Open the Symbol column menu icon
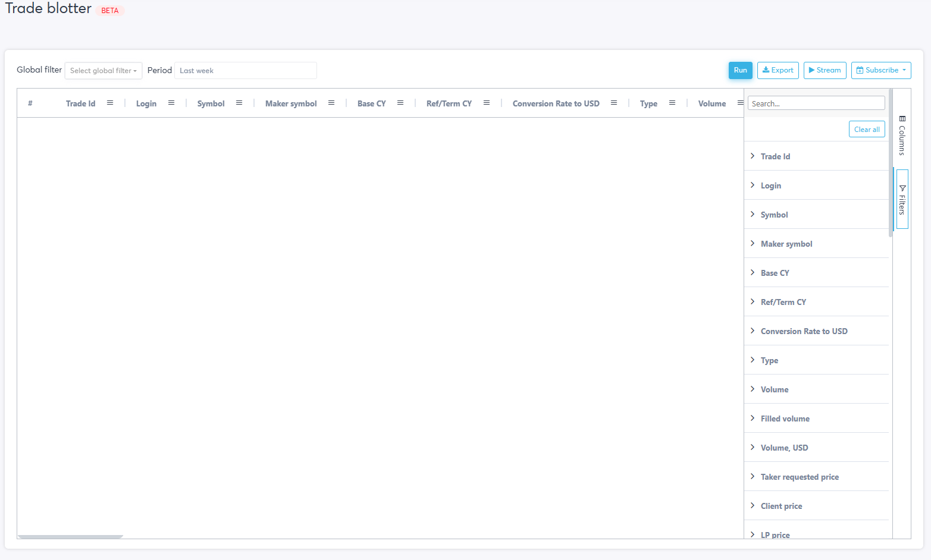This screenshot has height=560, width=931. pos(239,103)
